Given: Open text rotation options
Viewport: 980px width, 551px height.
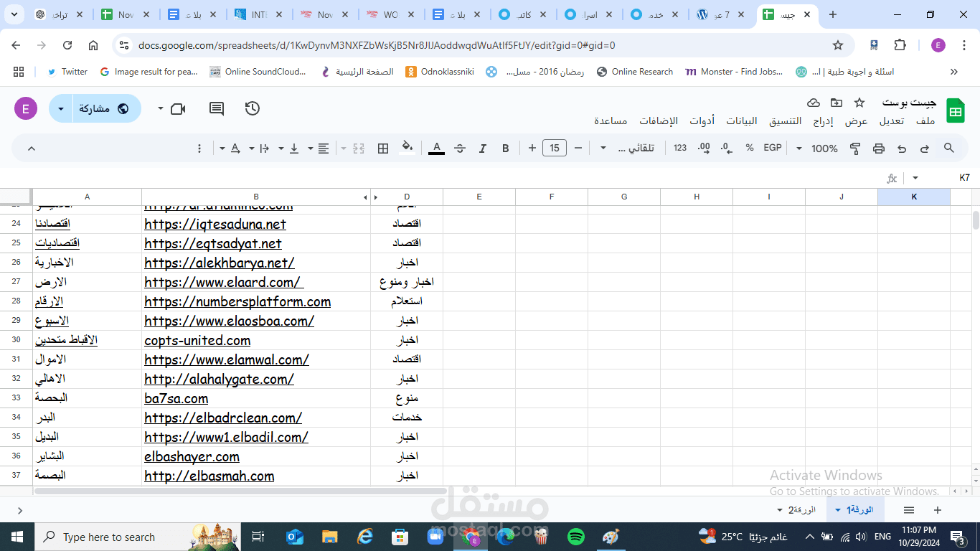Looking at the screenshot, I should point(235,149).
